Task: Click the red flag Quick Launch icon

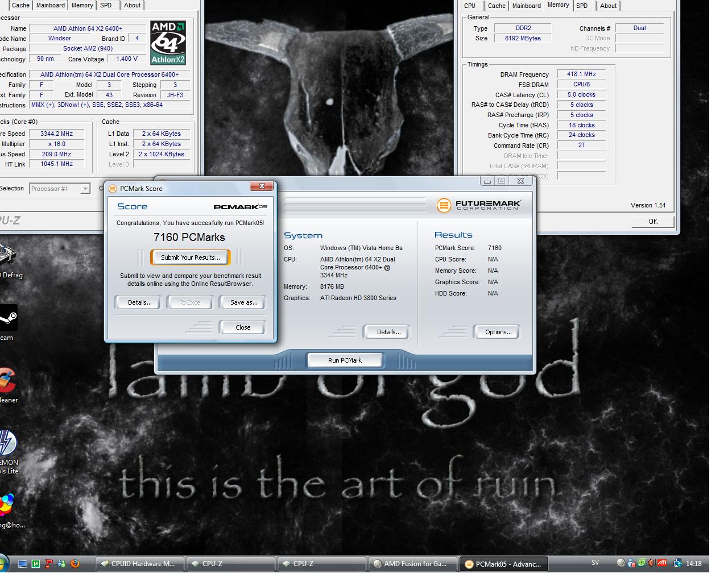Action: point(49,564)
